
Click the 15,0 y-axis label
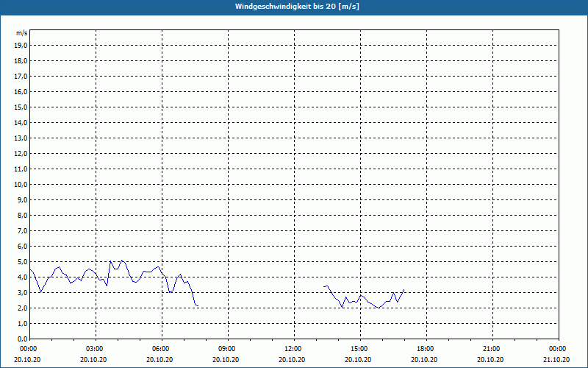click(x=21, y=107)
